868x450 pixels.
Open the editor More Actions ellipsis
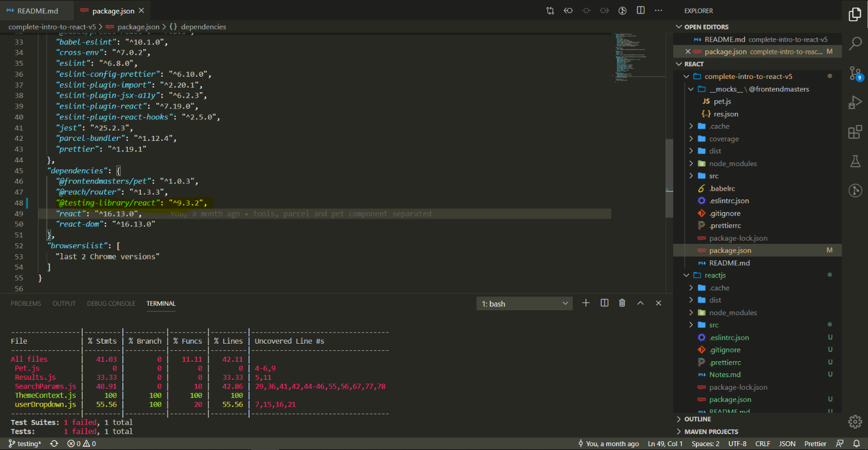658,10
